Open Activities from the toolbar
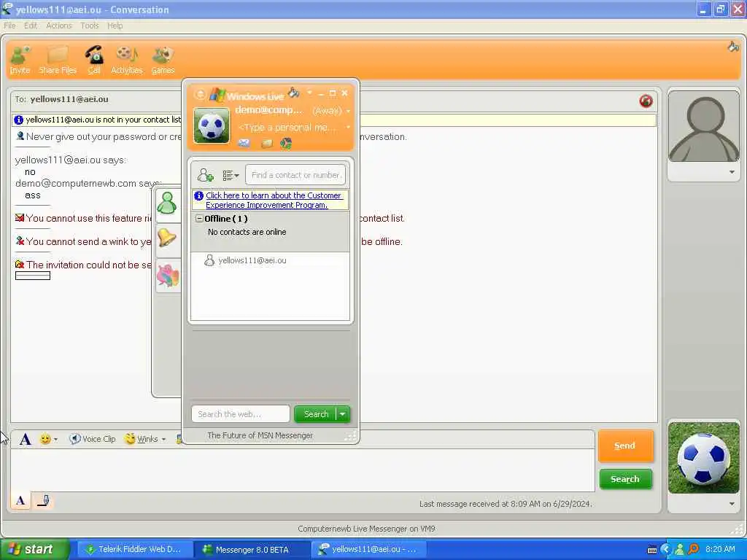 [x=127, y=60]
